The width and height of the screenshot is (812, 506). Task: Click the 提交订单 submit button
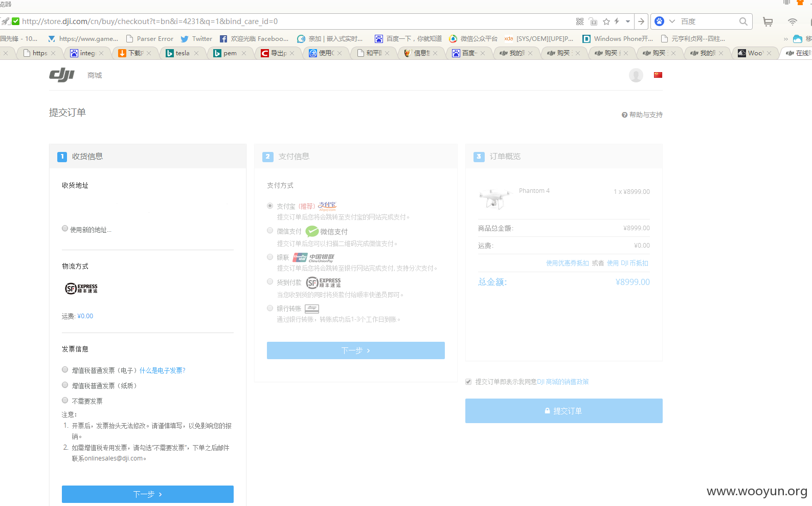[x=564, y=411]
